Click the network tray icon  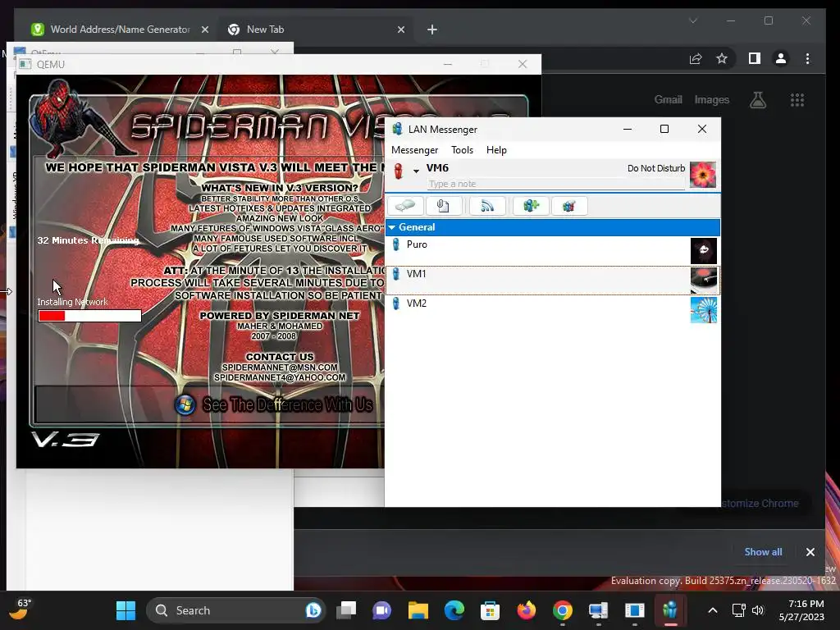pyautogui.click(x=739, y=610)
